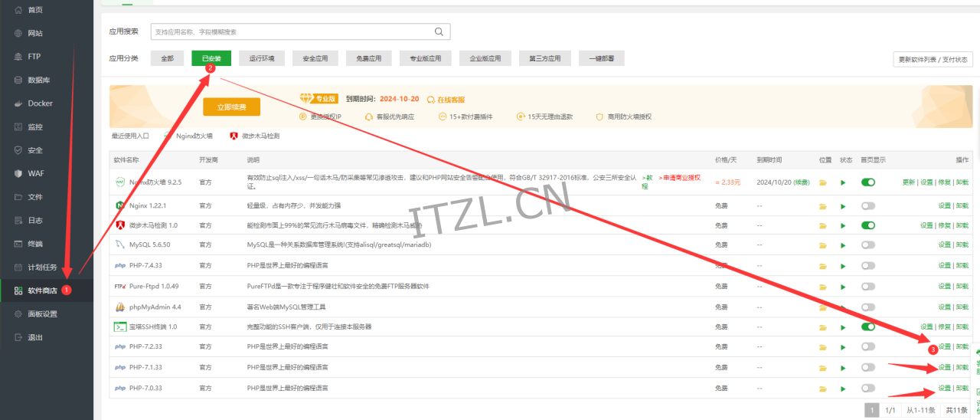Image resolution: width=980 pixels, height=420 pixels.
Task: Switch to the 运行环境 category tab
Action: pos(262,58)
